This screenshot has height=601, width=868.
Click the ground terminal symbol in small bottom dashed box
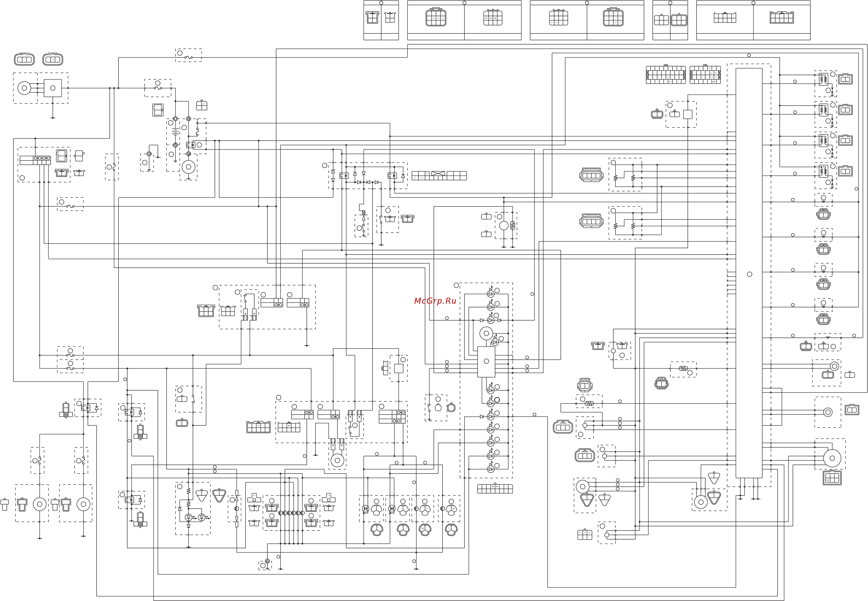[x=267, y=561]
